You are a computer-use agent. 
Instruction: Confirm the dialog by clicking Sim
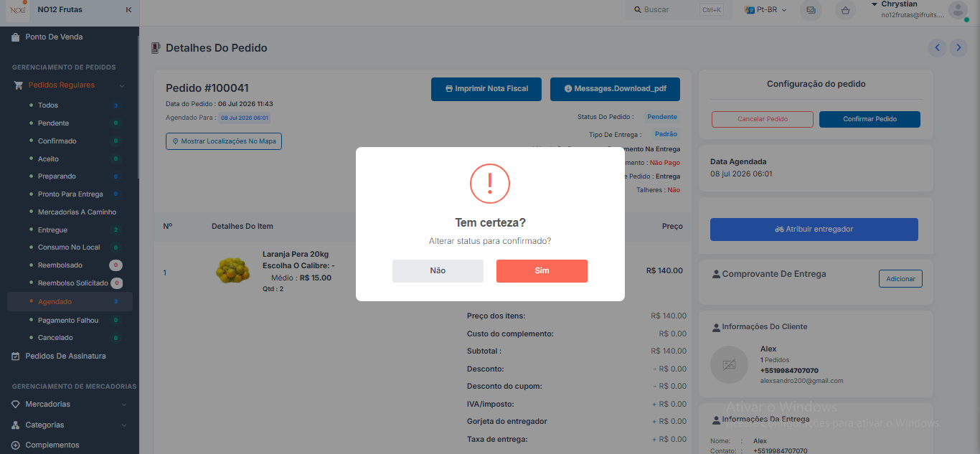[542, 271]
